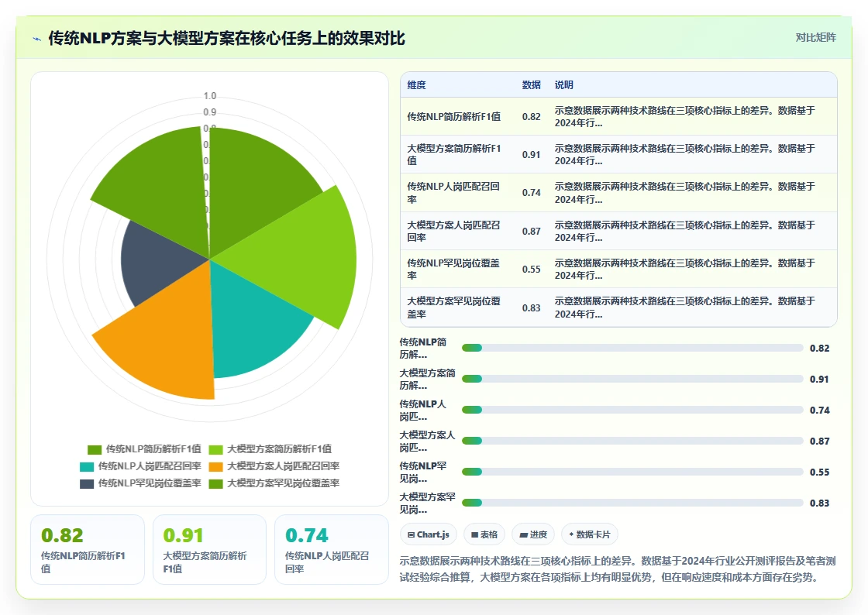This screenshot has height=615, width=868.
Task: Click the 对比矩阵 label in the header
Action: [x=815, y=38]
